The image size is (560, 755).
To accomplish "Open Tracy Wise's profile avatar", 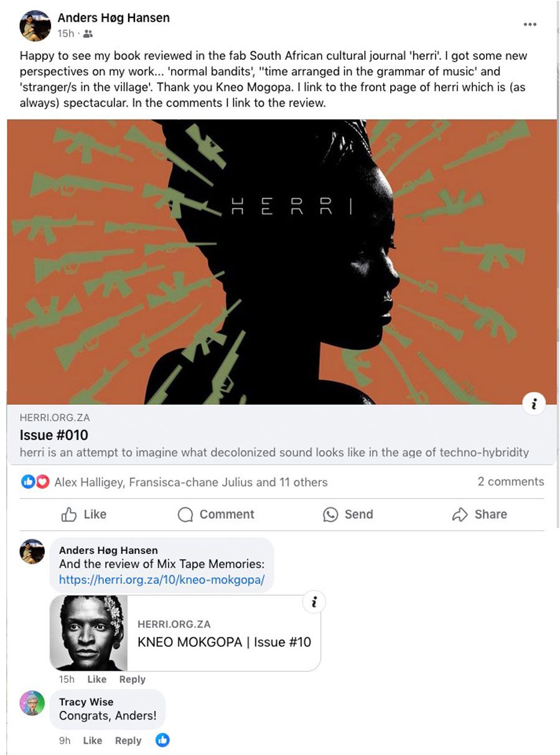I will 32,703.
